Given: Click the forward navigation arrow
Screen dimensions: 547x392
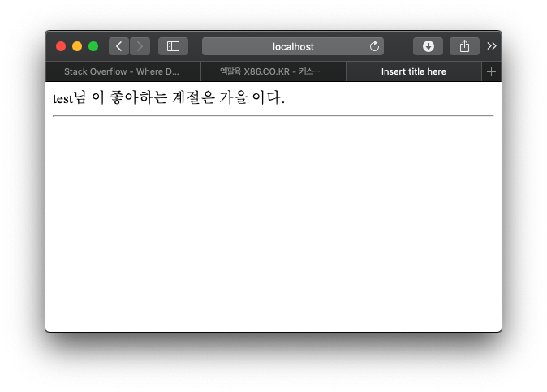Looking at the screenshot, I should [x=140, y=46].
